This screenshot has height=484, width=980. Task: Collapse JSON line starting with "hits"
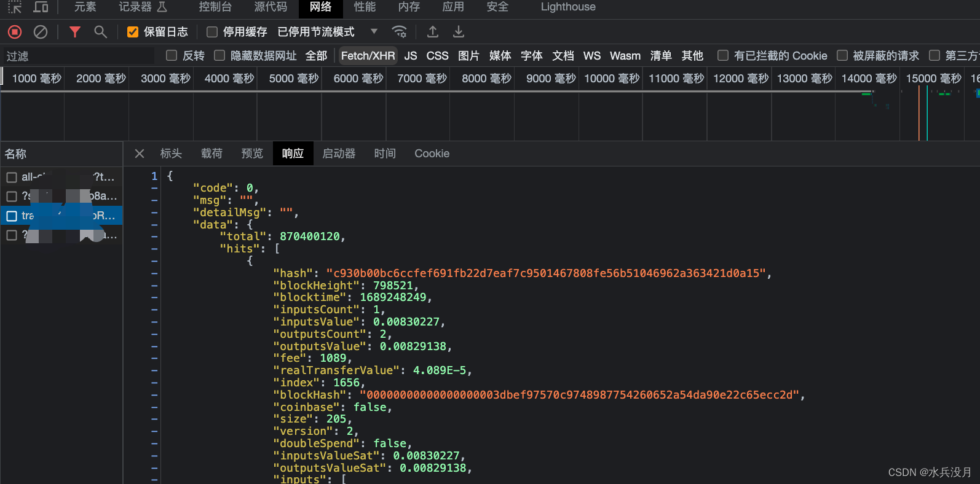[x=154, y=249]
